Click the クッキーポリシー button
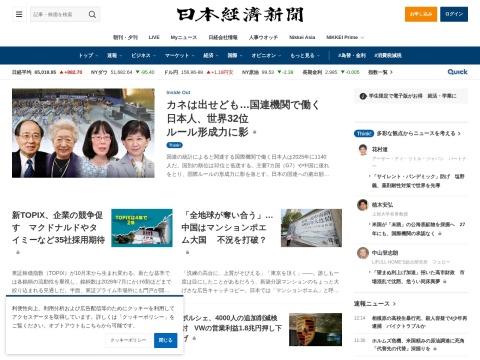480x360 pixels. pyautogui.click(x=128, y=340)
